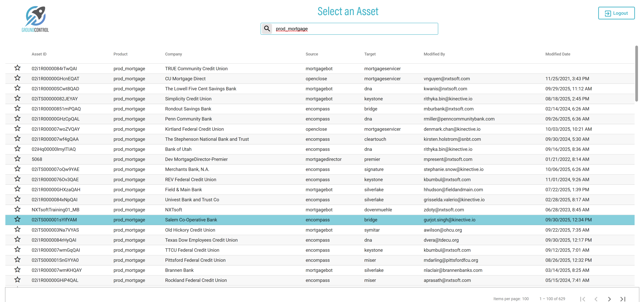
Task: Sort by Modified Date column header
Action: tap(558, 54)
